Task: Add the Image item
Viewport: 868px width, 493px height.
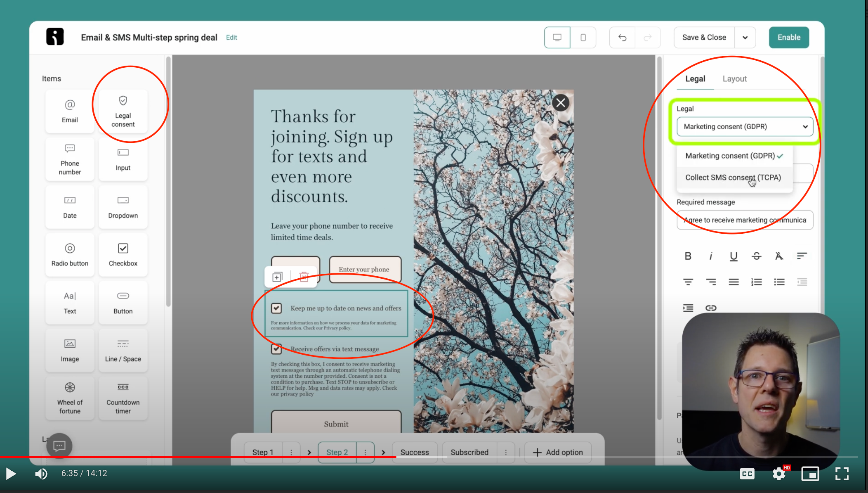Action: [x=70, y=351]
